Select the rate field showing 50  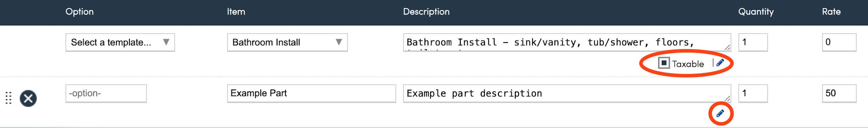pyautogui.click(x=839, y=93)
